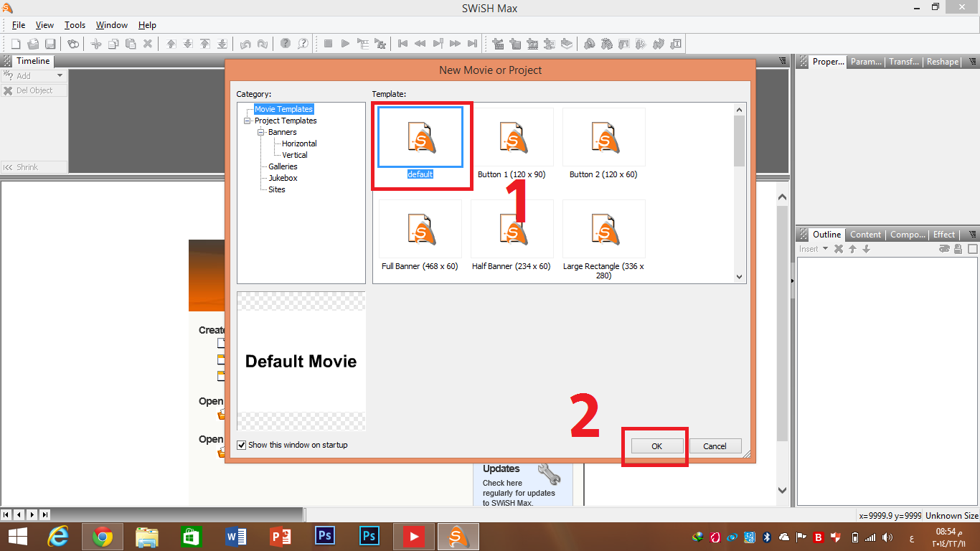The image size is (980, 551).
Task: Click OK in New Movie or Project dialog
Action: pyautogui.click(x=656, y=446)
